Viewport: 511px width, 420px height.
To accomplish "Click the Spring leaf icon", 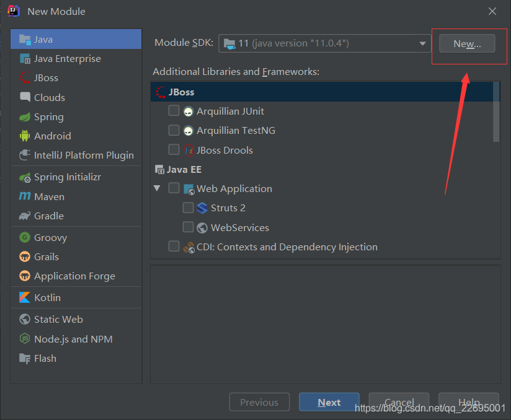I will (25, 116).
